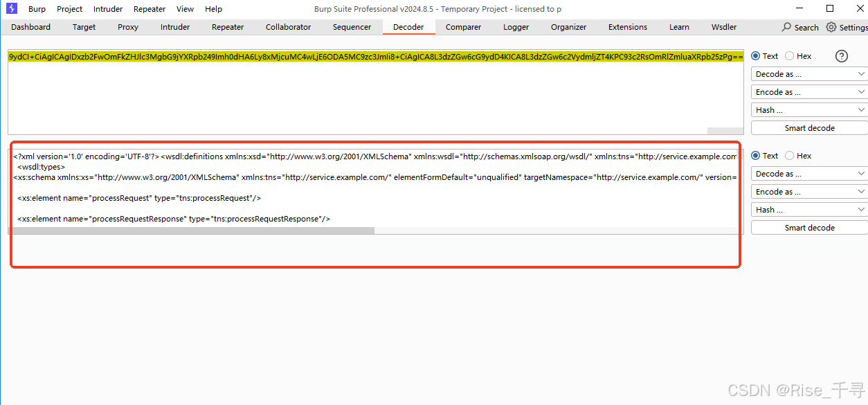This screenshot has width=868, height=405.
Task: Expand the bottom 'Encode as ...' dropdown
Action: 809,192
